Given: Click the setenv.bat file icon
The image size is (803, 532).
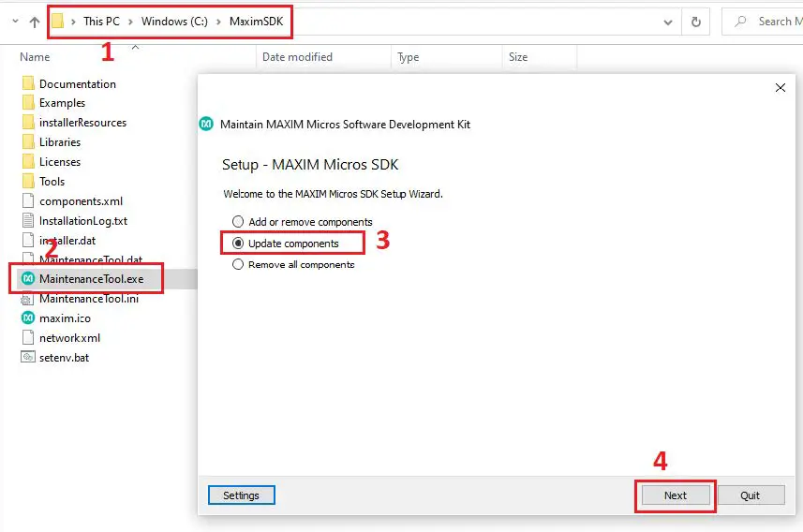Looking at the screenshot, I should (x=28, y=357).
